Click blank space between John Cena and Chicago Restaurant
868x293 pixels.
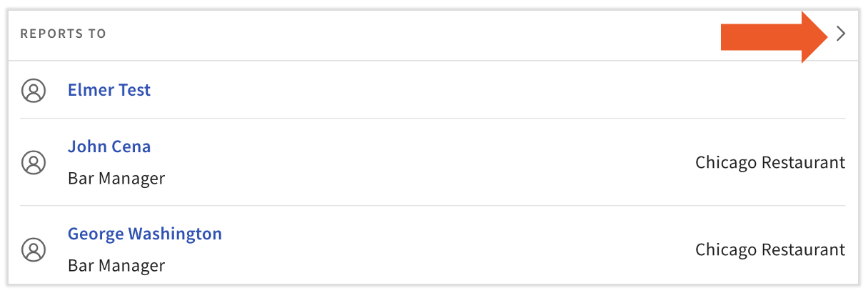(x=428, y=163)
